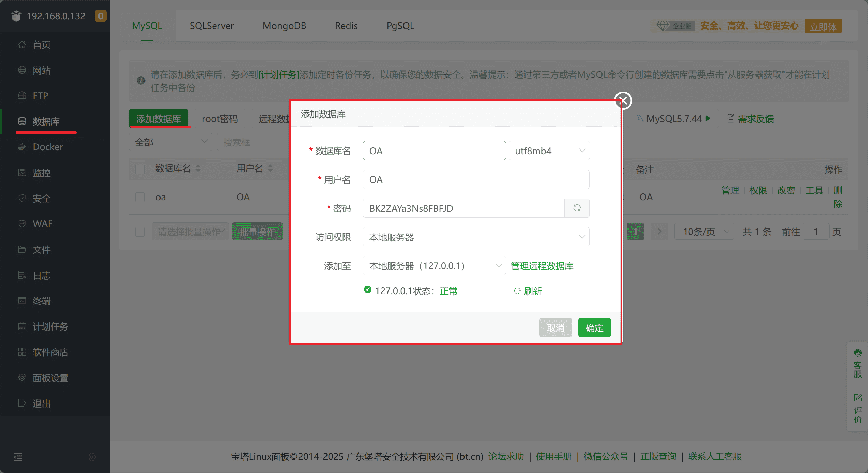The width and height of the screenshot is (868, 473).
Task: Click the sidebar collapse menu icon
Action: [18, 457]
